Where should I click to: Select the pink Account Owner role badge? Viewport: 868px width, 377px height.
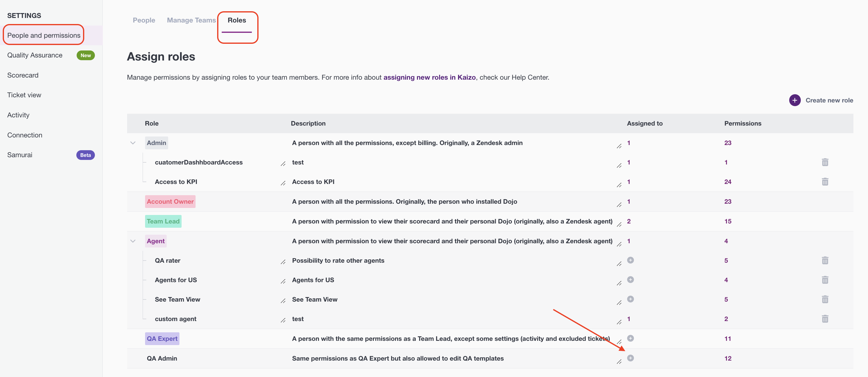[x=170, y=202]
